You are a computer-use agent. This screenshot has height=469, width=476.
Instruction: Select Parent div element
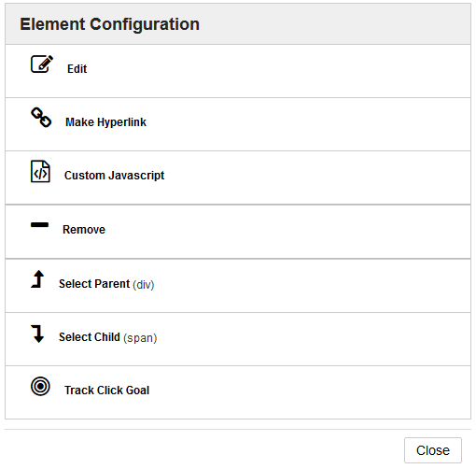click(x=238, y=286)
